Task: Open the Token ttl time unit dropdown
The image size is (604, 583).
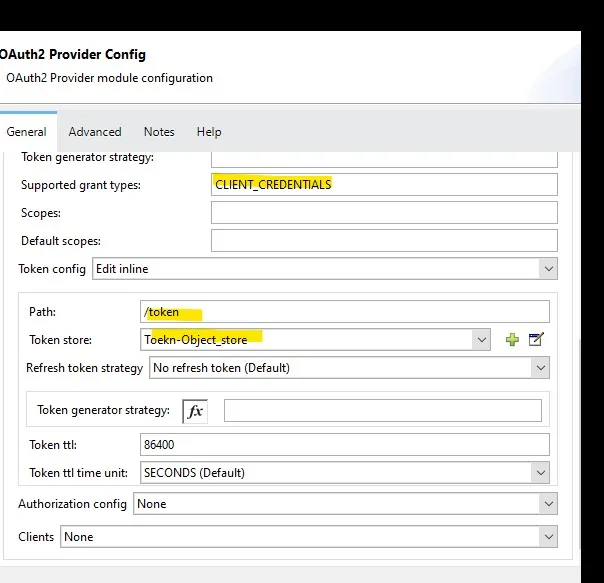Action: 540,472
